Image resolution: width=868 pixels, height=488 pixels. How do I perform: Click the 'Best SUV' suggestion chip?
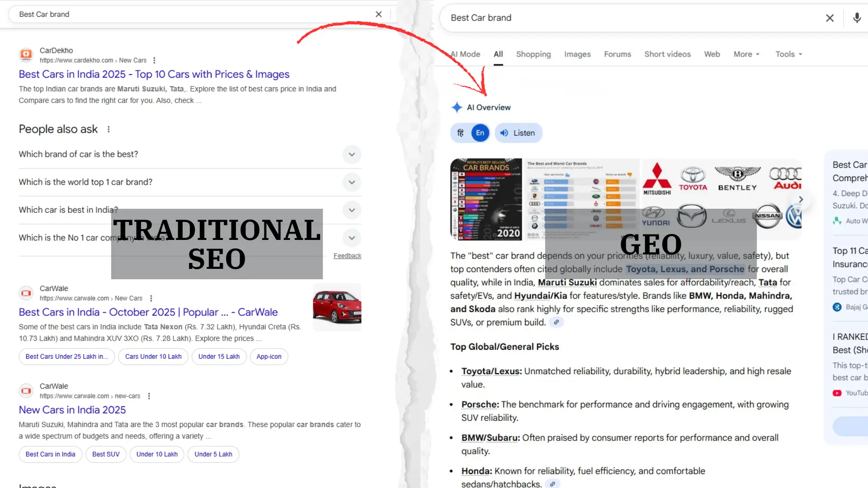pos(105,454)
